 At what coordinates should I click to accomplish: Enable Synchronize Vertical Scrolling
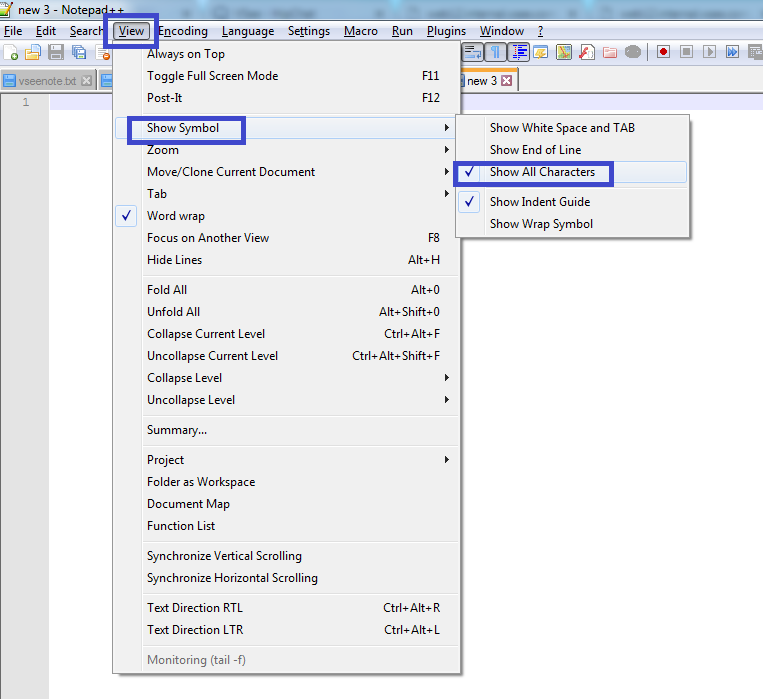click(x=287, y=556)
